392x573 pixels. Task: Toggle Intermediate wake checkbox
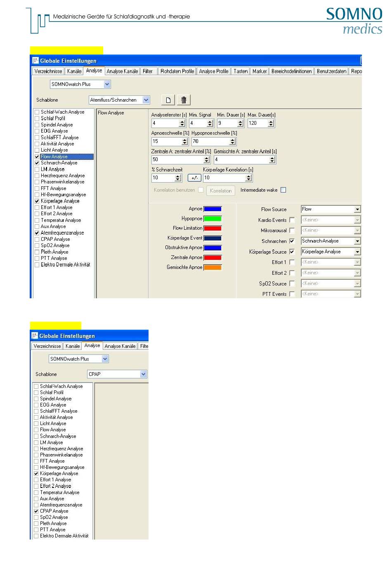283,190
